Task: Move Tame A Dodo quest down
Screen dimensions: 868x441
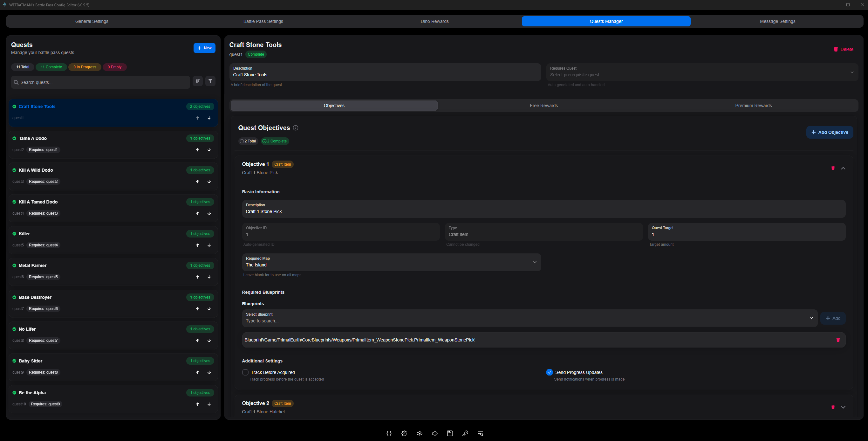Action: [209, 150]
